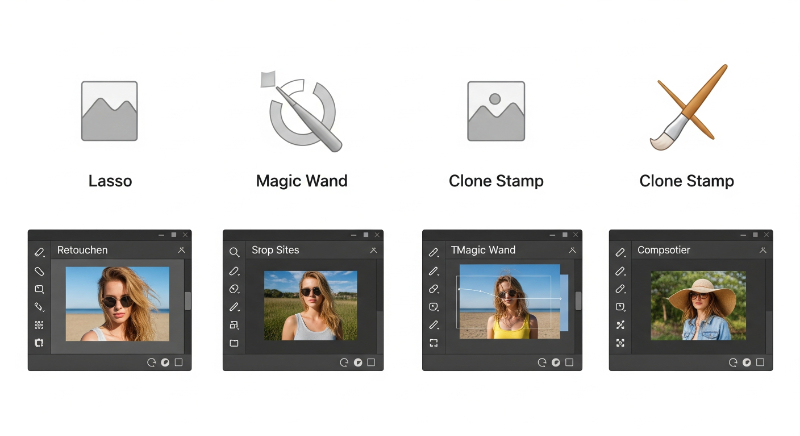Click the Retouchen panel title
The width and height of the screenshot is (800, 436).
[x=82, y=250]
